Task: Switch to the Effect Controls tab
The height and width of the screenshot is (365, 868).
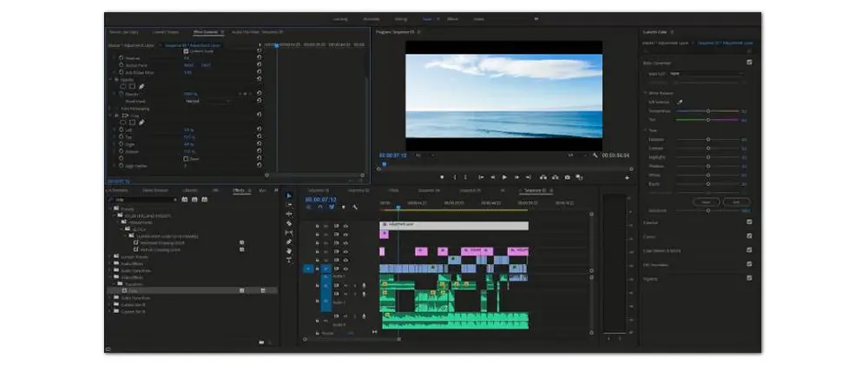Action: (x=206, y=32)
